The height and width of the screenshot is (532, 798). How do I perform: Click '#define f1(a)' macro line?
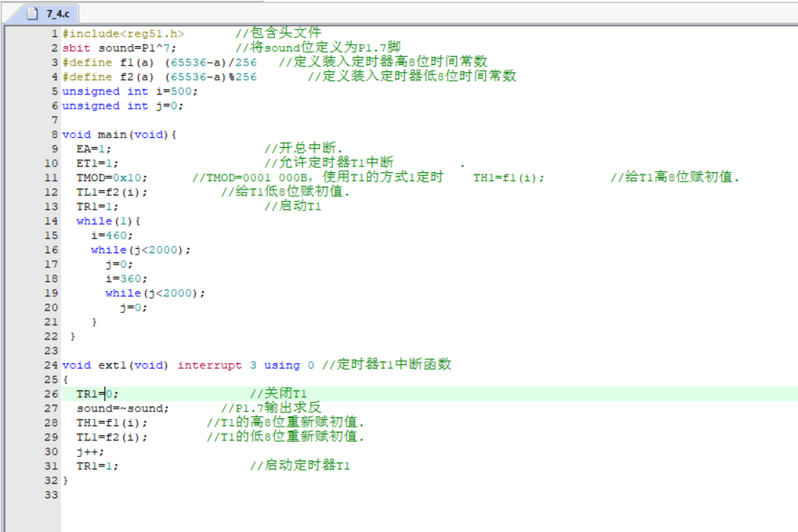point(159,63)
